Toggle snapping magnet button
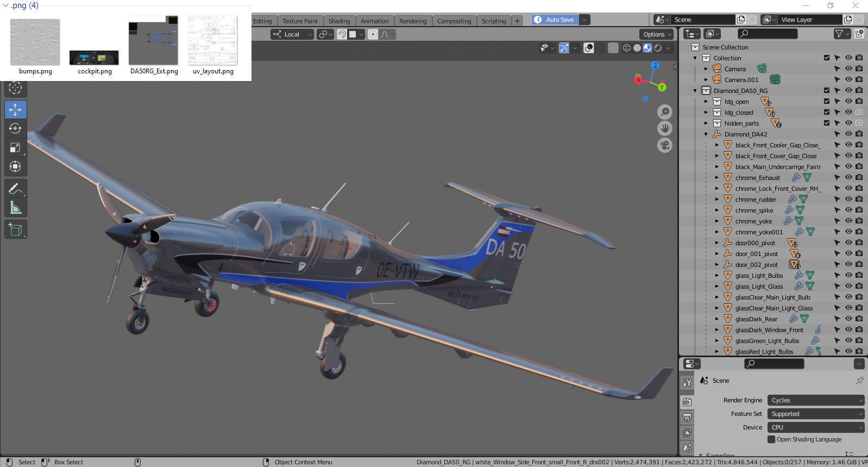This screenshot has height=467, width=868. [342, 34]
